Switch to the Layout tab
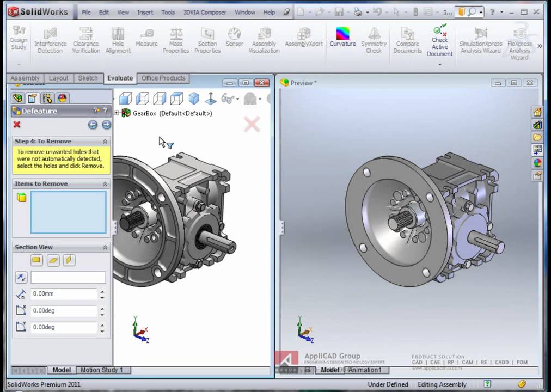Image resolution: width=551 pixels, height=392 pixels. (x=58, y=78)
